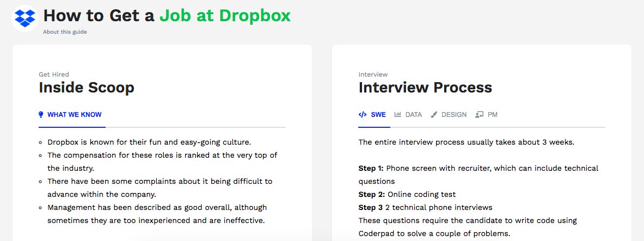The height and width of the screenshot is (241, 644).
Task: Click the green Job at Dropbox title text
Action: (225, 15)
